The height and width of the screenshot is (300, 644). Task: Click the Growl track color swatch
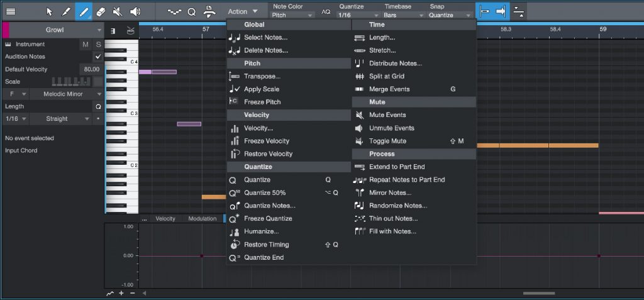pos(5,30)
